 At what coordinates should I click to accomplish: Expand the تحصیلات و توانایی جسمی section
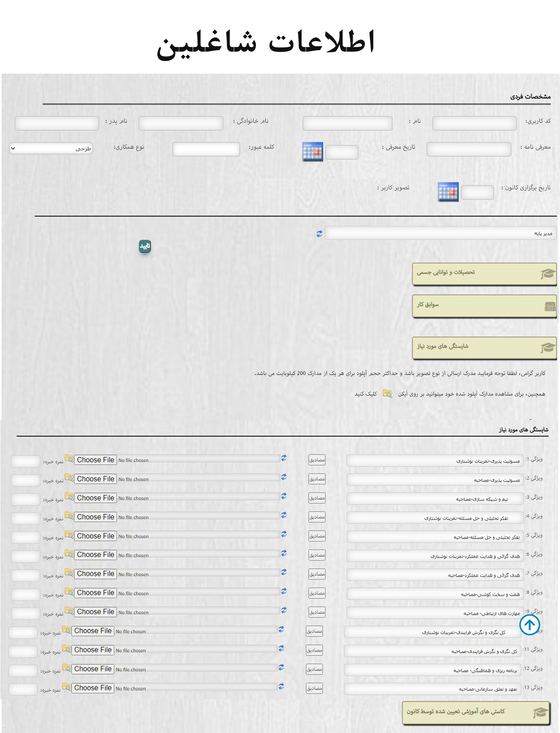click(x=484, y=273)
